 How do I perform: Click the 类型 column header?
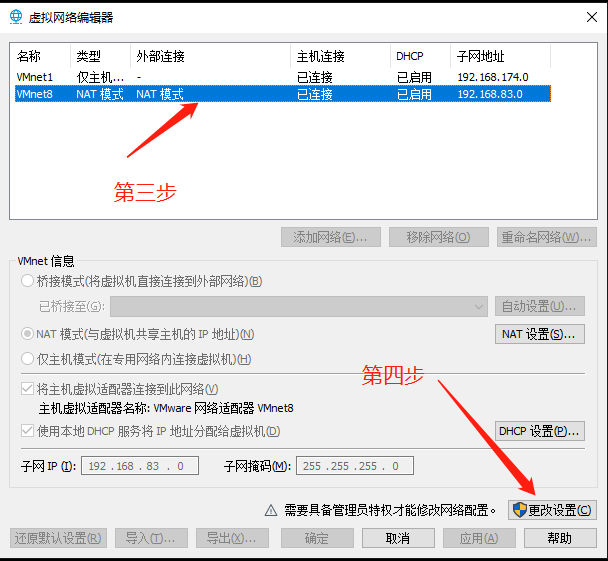[100, 56]
